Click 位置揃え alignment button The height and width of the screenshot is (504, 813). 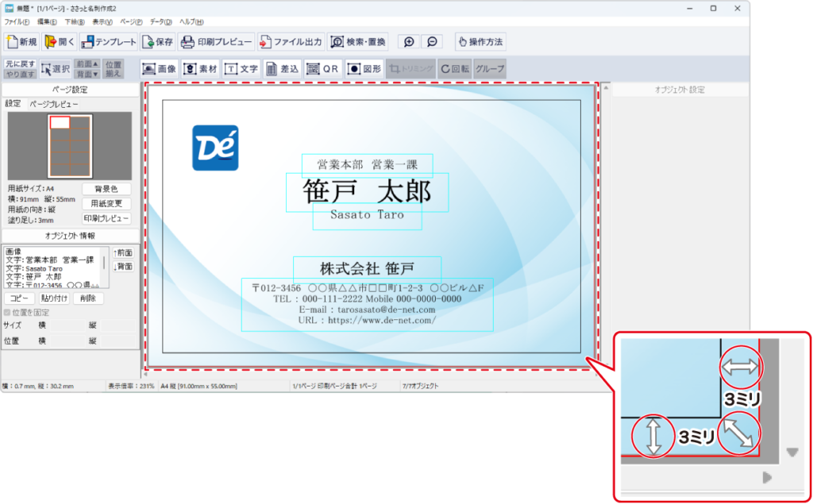pyautogui.click(x=114, y=69)
